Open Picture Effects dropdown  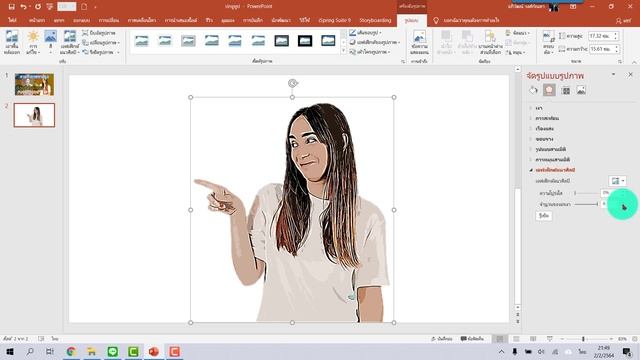[375, 42]
